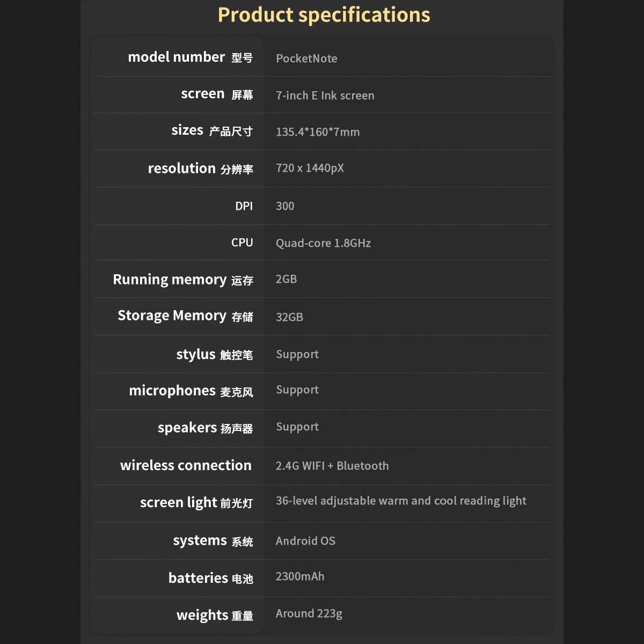
Task: Select the Android OS value
Action: (x=305, y=541)
